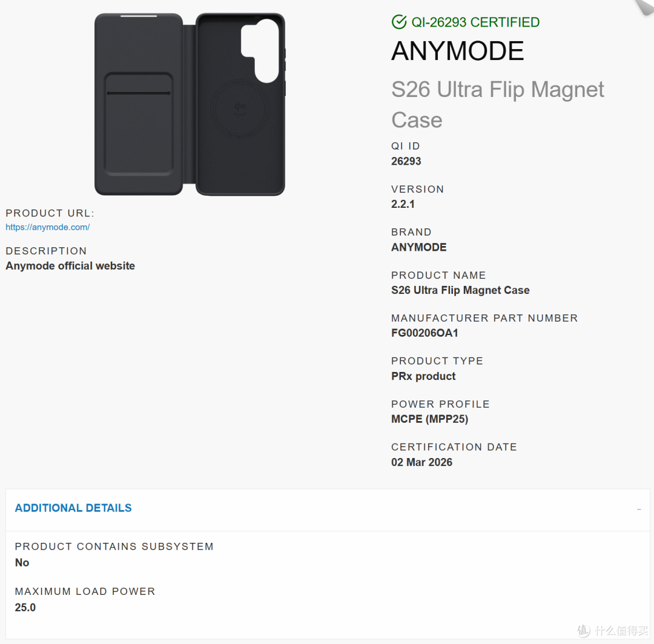This screenshot has height=644, width=654.
Task: Click the Additional Details header title
Action: pos(73,508)
